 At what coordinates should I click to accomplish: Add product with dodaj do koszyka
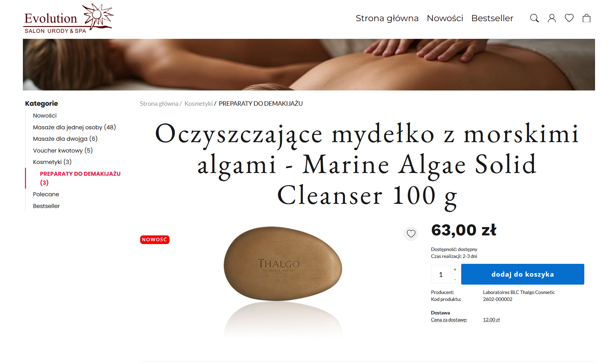(523, 274)
